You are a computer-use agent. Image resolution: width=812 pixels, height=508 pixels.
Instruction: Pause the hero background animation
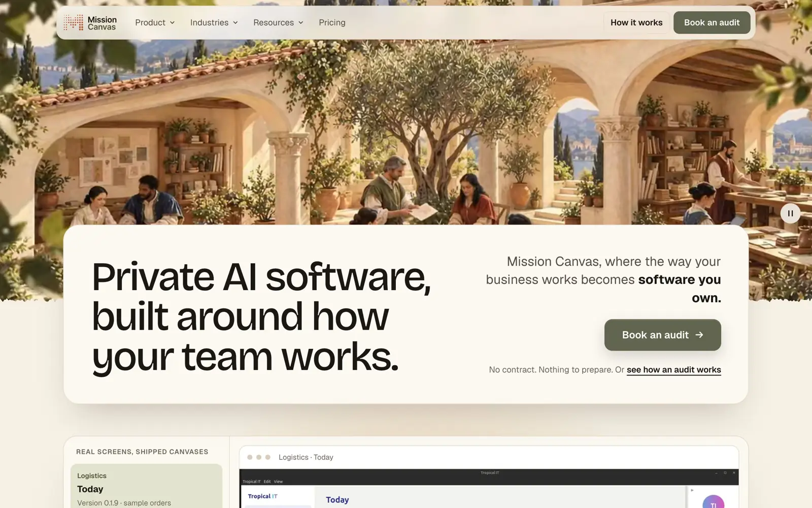(790, 213)
